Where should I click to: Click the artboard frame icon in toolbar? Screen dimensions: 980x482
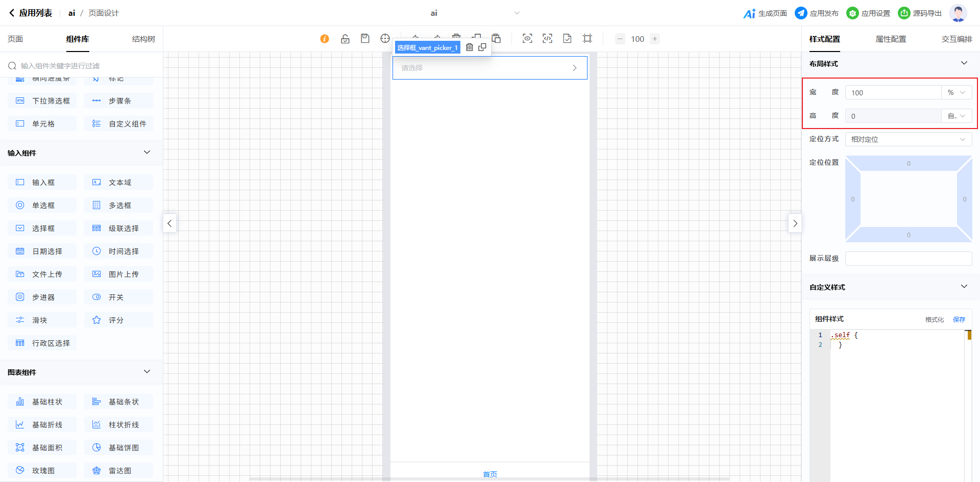click(x=587, y=39)
